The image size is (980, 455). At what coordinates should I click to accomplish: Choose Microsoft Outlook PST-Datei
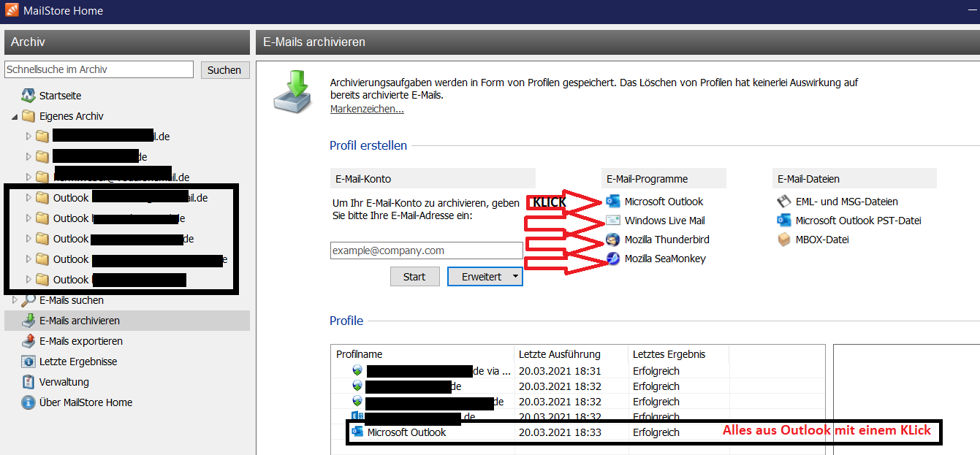858,221
